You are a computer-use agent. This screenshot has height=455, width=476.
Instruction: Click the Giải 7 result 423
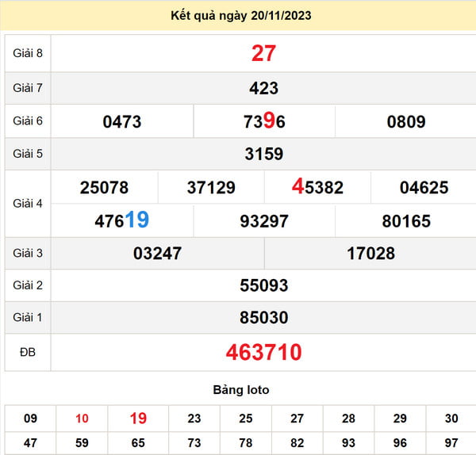(x=263, y=88)
